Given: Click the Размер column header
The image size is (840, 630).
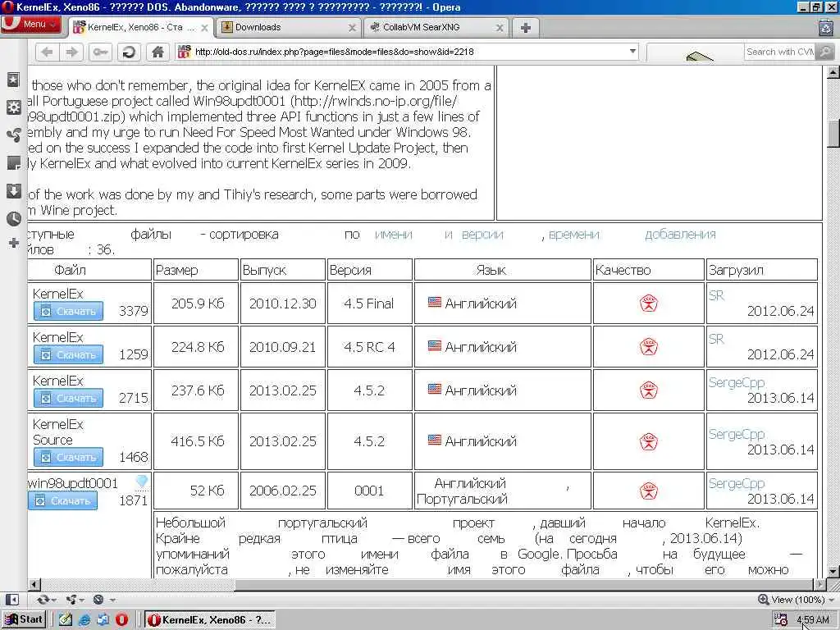Looking at the screenshot, I should [196, 270].
